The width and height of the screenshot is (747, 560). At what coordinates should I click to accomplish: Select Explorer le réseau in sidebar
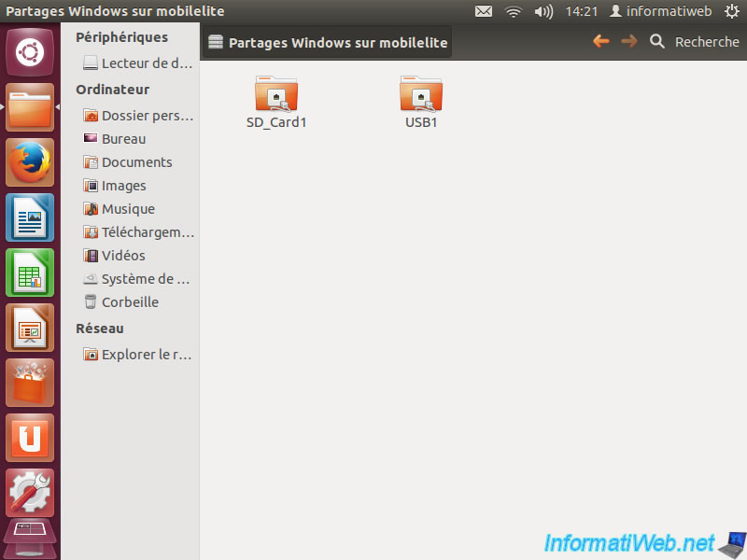coord(146,355)
